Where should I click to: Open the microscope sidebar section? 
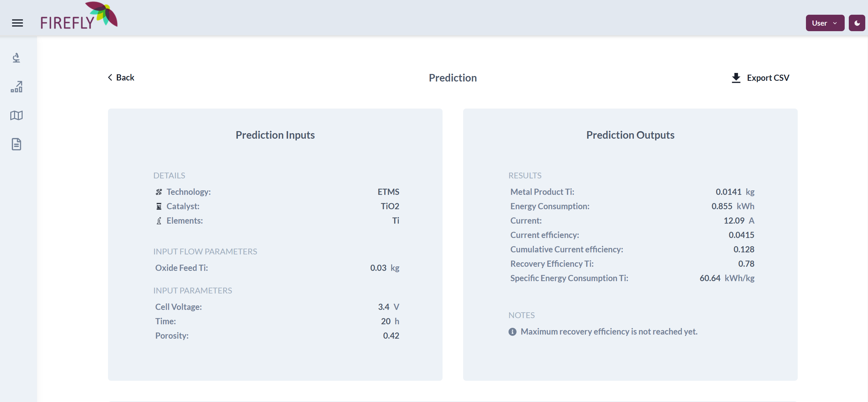tap(16, 58)
